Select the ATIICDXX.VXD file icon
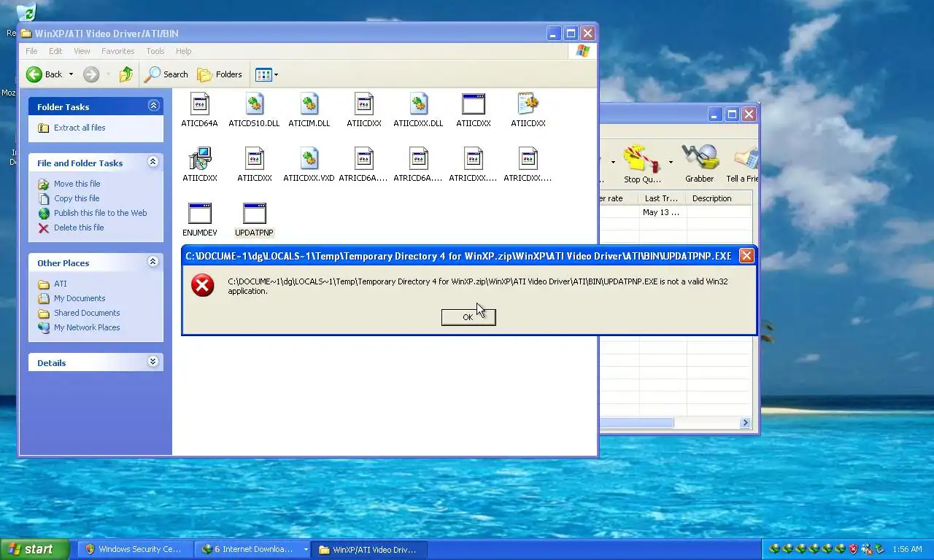Screen dimensions: 934x560 (x=309, y=159)
